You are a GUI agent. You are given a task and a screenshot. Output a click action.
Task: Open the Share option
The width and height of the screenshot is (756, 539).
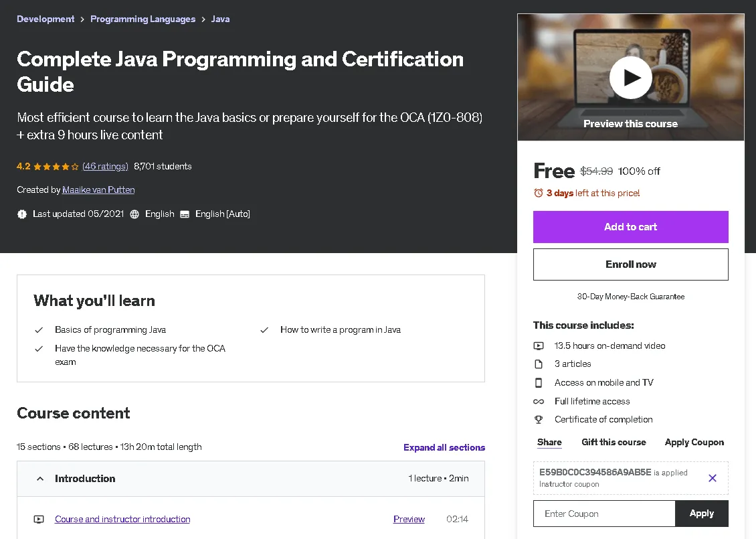pyautogui.click(x=549, y=443)
